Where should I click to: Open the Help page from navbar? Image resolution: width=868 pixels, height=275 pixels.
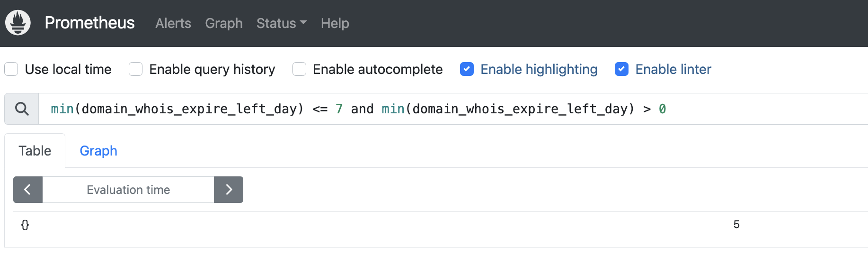click(335, 23)
